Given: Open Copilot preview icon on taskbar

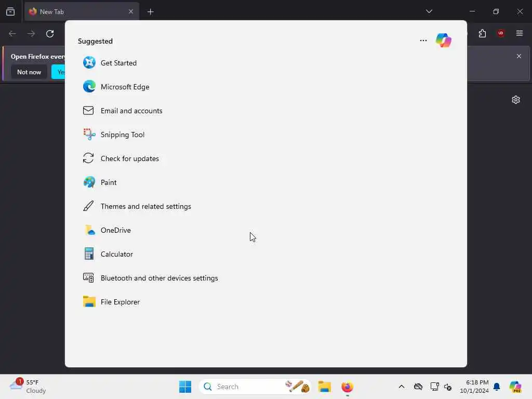Looking at the screenshot, I should tap(515, 387).
